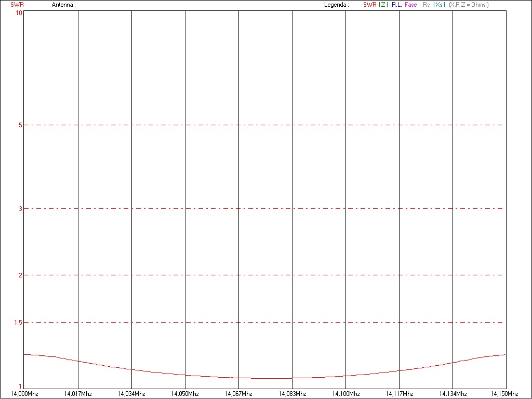Click the 5 value on SWR axis
Screen dimensions: 532x399
20,125
